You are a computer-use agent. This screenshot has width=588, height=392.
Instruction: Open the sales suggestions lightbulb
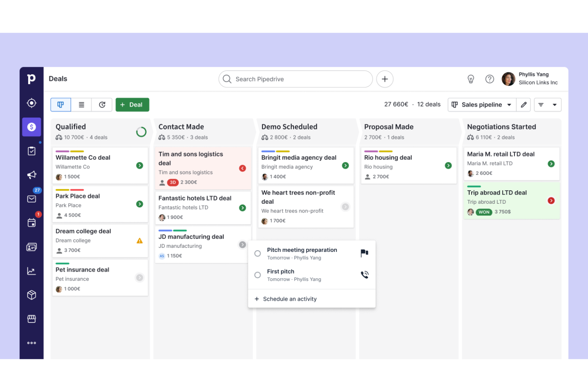pyautogui.click(x=471, y=79)
